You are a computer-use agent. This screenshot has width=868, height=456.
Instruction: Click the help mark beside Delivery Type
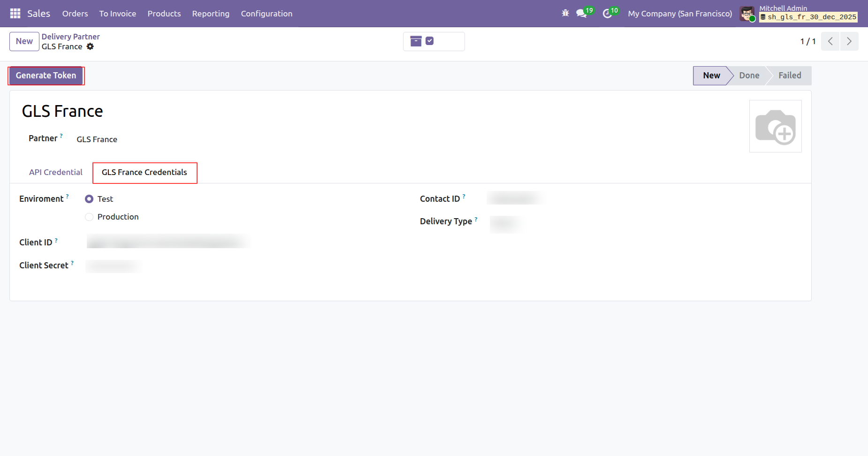[x=476, y=219]
